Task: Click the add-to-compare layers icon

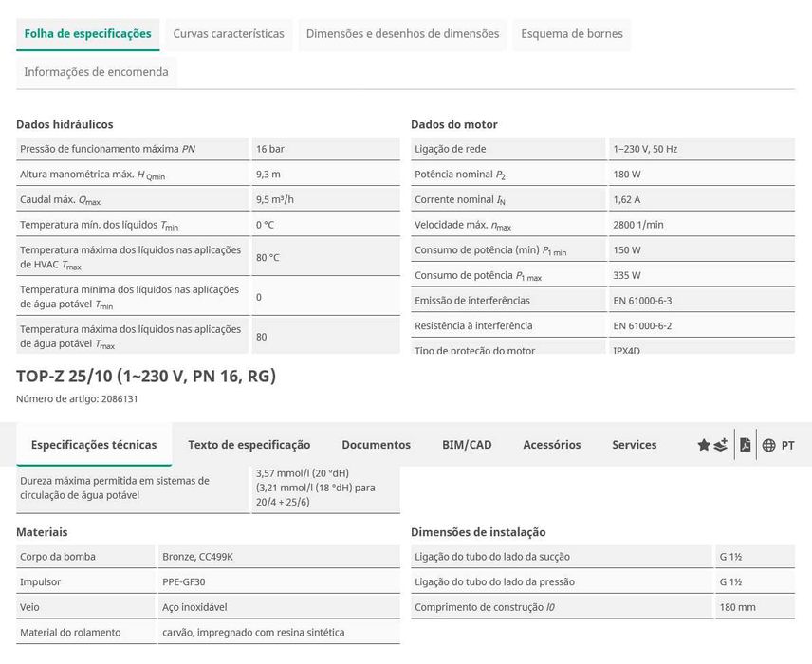Action: tap(721, 444)
